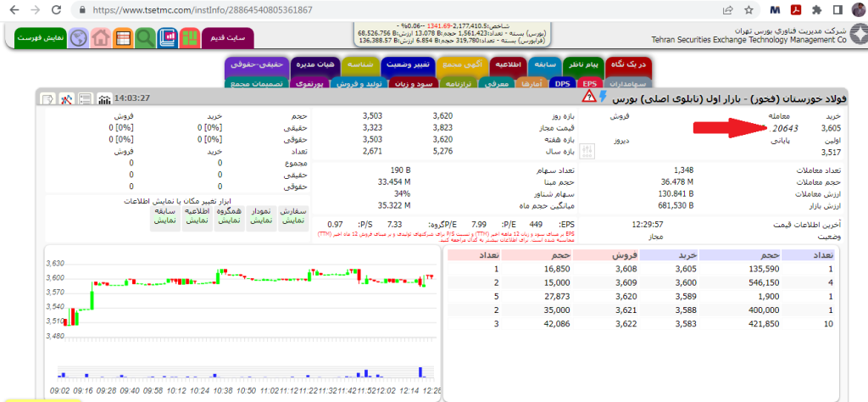This screenshot has height=402, width=868.
Task: Open the DPS tab
Action: pyautogui.click(x=563, y=84)
